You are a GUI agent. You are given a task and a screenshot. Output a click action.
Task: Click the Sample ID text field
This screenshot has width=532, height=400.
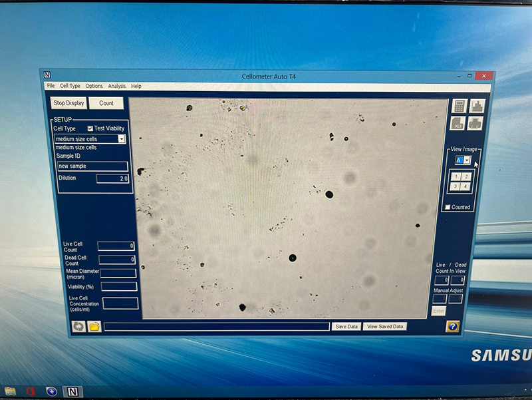(x=92, y=166)
